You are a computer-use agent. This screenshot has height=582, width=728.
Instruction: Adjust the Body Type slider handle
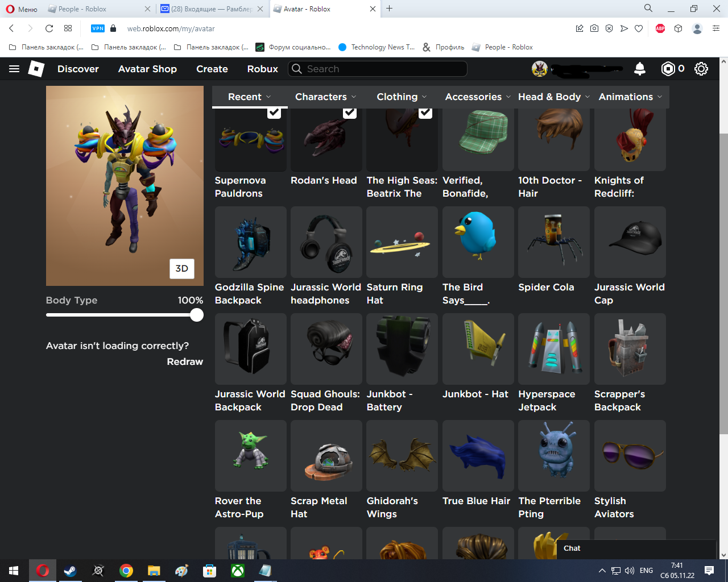pos(197,315)
